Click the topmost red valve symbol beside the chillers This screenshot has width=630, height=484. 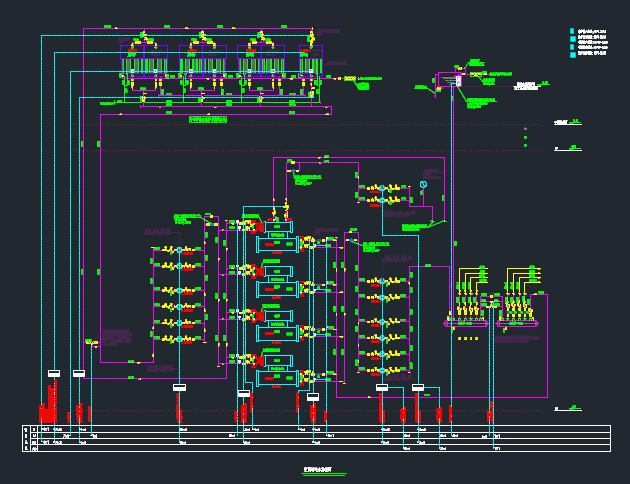tap(257, 226)
